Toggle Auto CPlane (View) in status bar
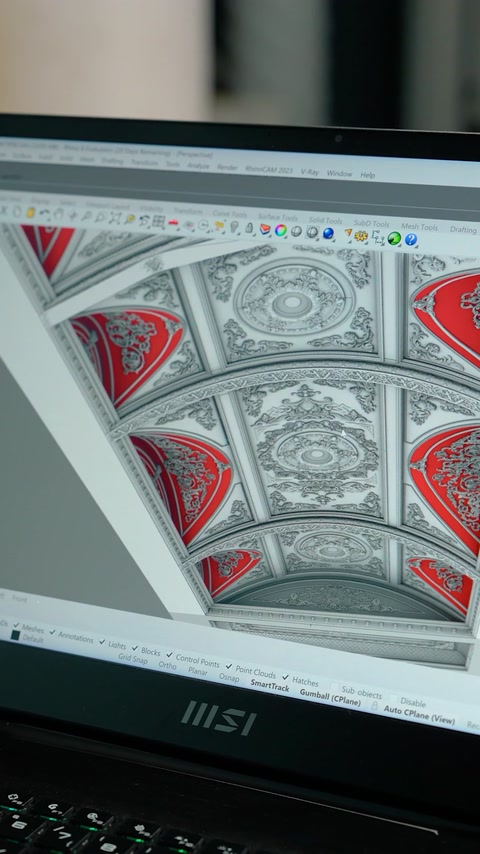 click(x=419, y=715)
